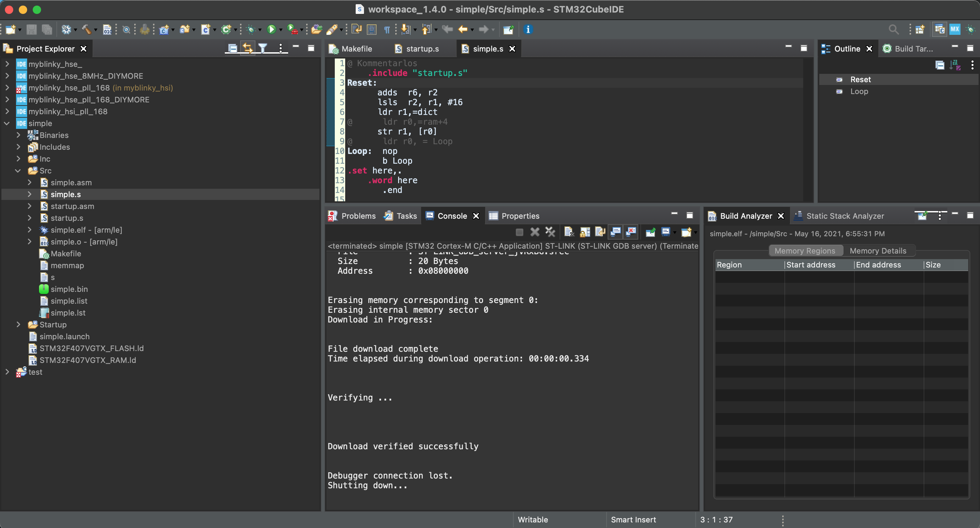This screenshot has width=980, height=528.
Task: Click the Pin Console icon
Action: pyautogui.click(x=650, y=232)
